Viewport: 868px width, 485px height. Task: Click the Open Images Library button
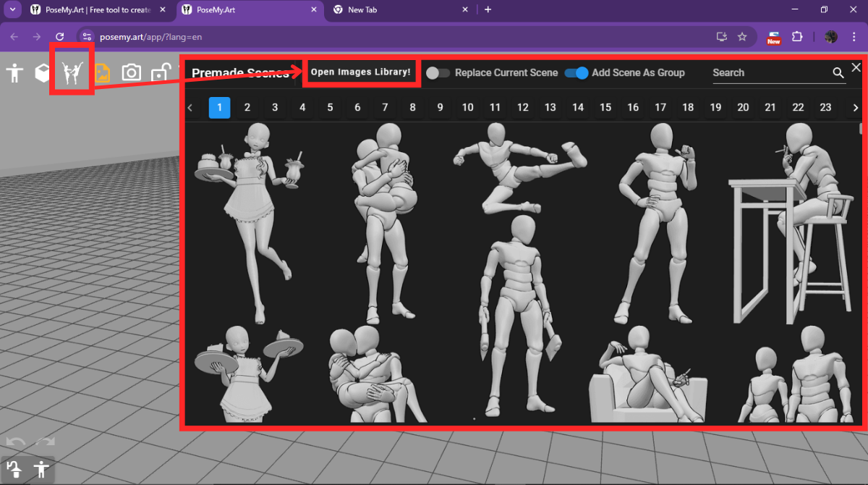361,72
